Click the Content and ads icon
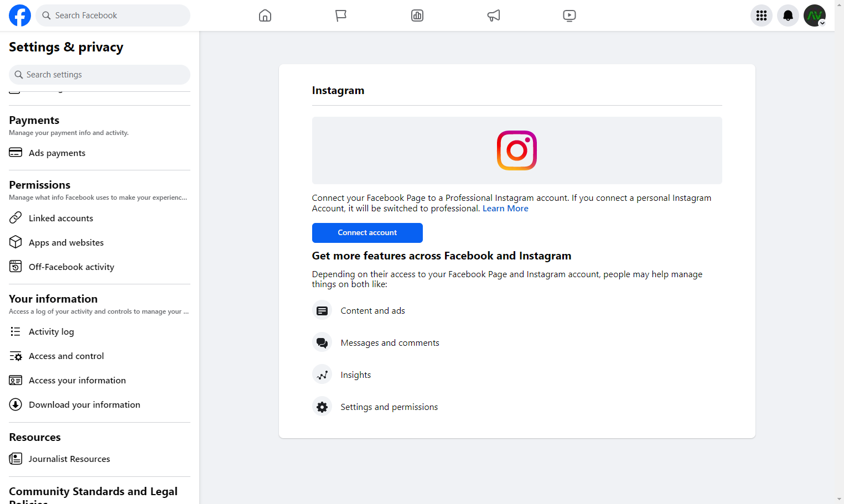Screen dimensions: 844x504 pos(322,311)
